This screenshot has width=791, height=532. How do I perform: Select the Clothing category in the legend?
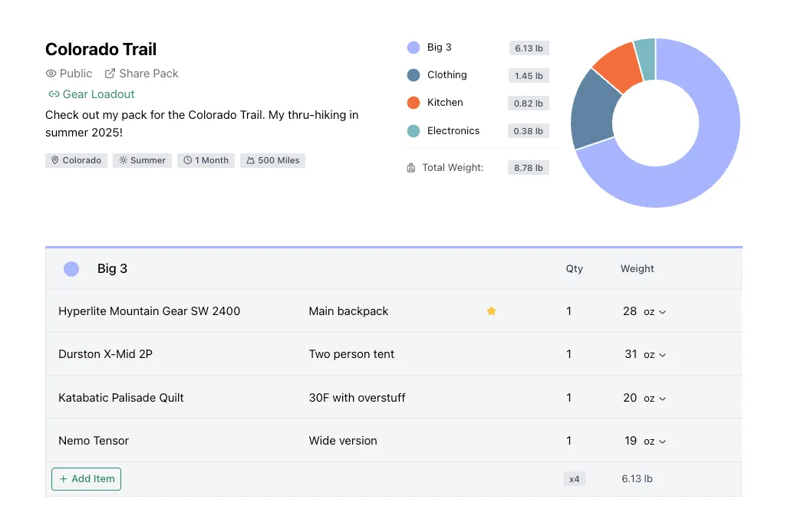point(447,75)
